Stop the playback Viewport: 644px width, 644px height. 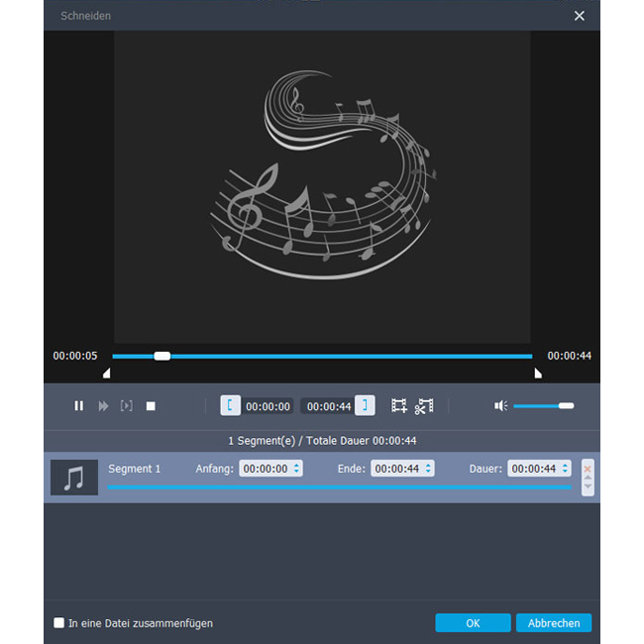tap(151, 405)
